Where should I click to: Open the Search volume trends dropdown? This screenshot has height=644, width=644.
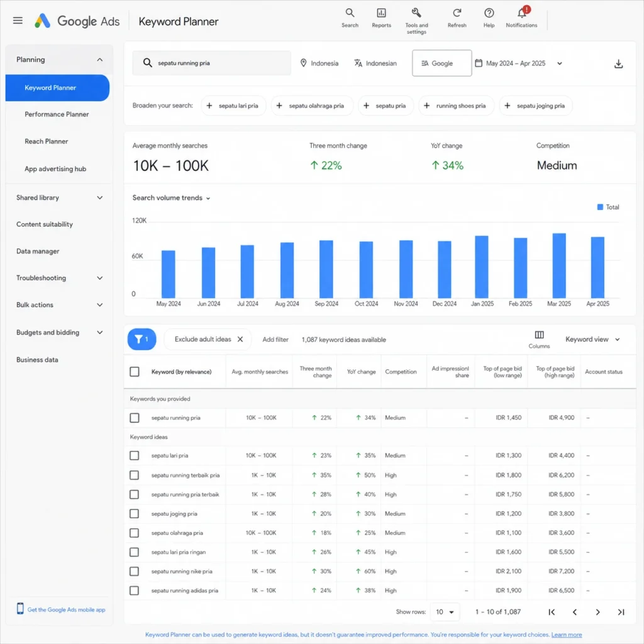[x=171, y=198]
